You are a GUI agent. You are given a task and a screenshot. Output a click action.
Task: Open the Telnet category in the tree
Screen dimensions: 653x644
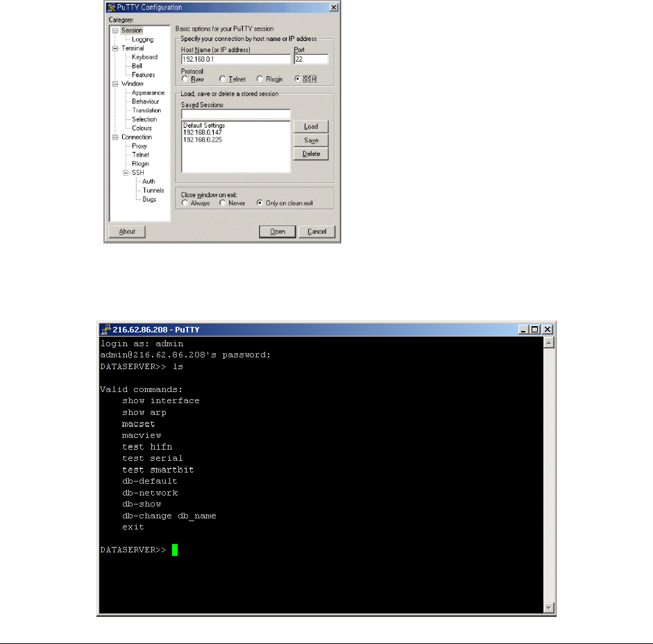click(141, 155)
